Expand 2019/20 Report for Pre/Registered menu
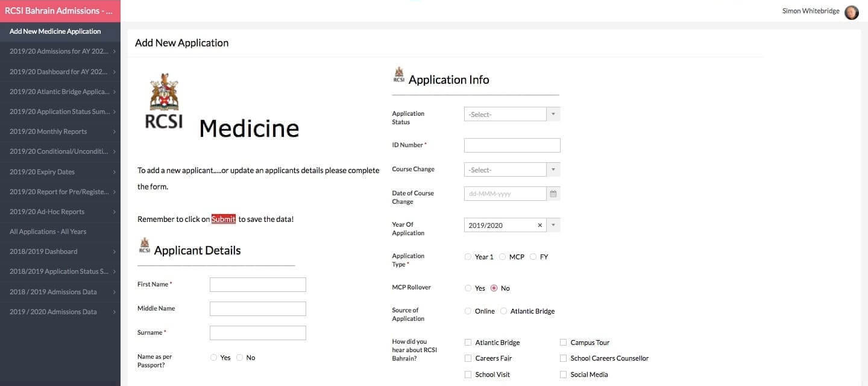Viewport: 868px width, 386px height. [x=60, y=192]
